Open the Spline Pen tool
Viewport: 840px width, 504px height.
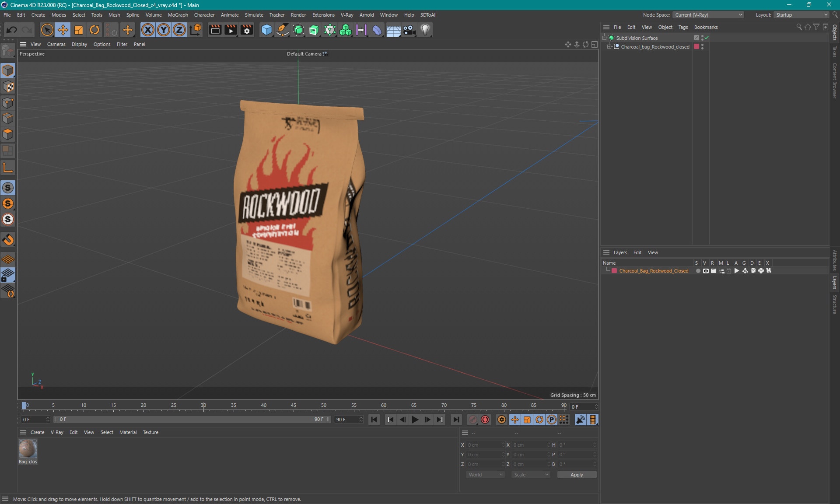click(x=283, y=30)
